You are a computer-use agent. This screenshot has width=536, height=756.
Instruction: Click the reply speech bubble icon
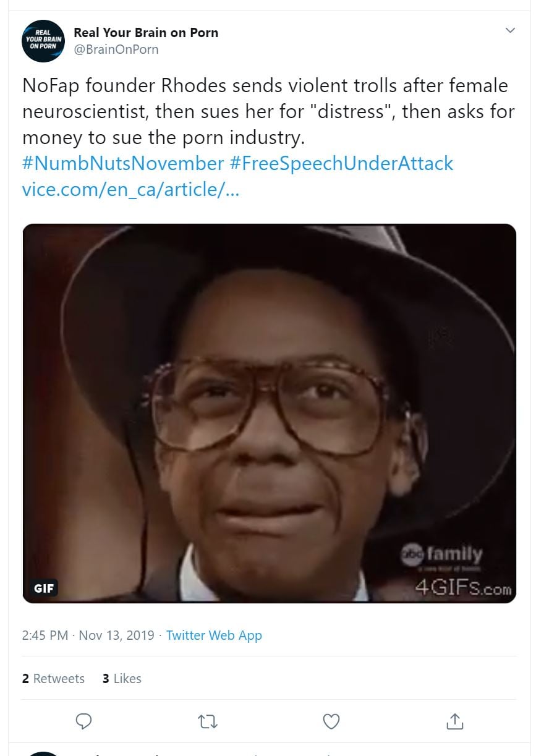(83, 721)
